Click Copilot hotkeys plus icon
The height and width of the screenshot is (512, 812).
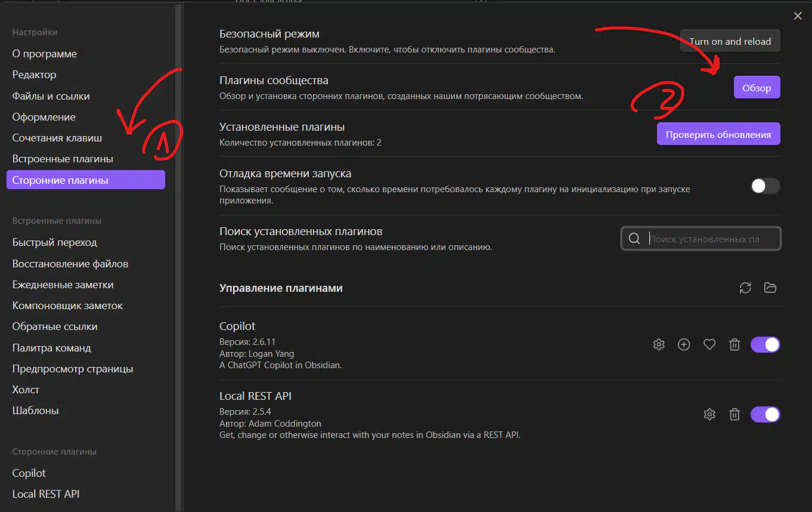point(684,344)
